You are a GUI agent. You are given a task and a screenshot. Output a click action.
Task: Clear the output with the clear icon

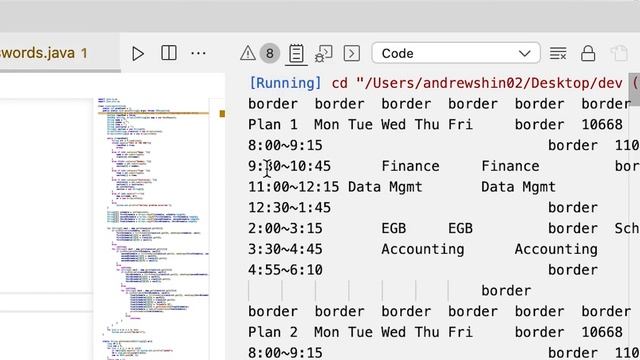tap(558, 53)
